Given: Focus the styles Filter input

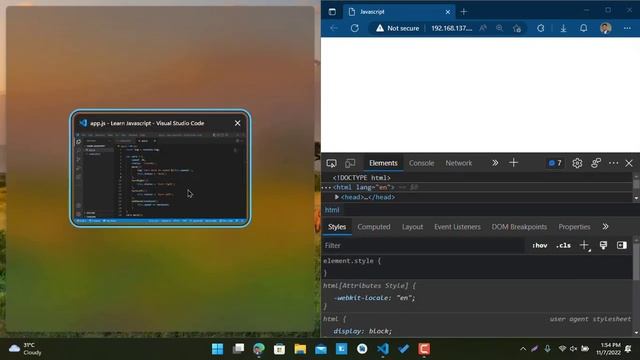Looking at the screenshot, I should pyautogui.click(x=423, y=245).
